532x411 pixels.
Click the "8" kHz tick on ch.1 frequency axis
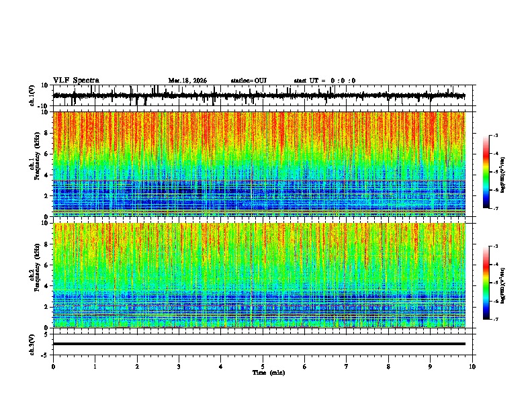46,133
